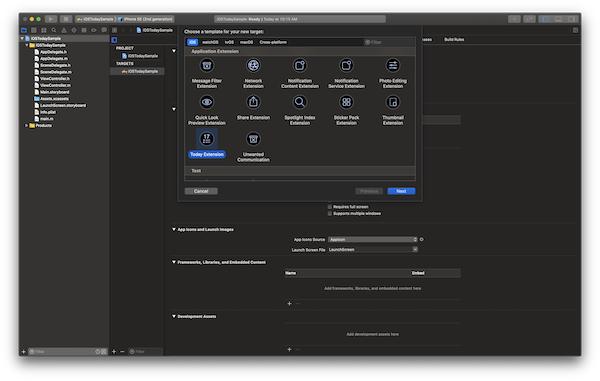Pick the Quick Look Preview Extension template

[207, 110]
